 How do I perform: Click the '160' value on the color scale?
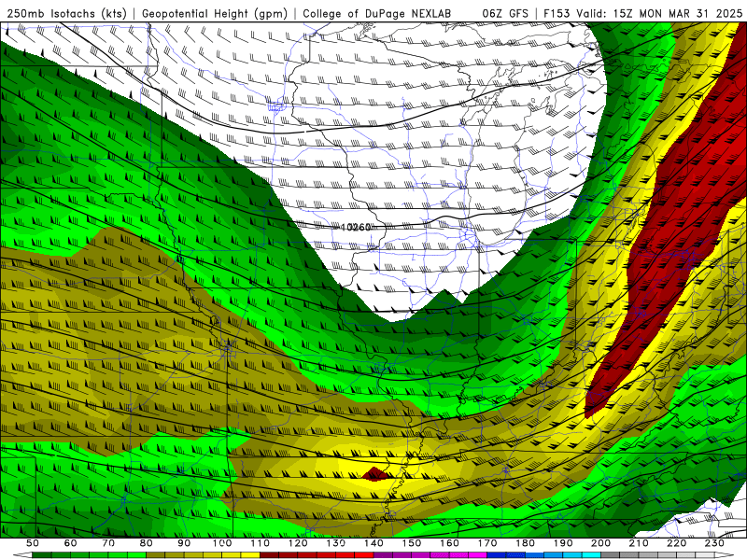pyautogui.click(x=450, y=543)
